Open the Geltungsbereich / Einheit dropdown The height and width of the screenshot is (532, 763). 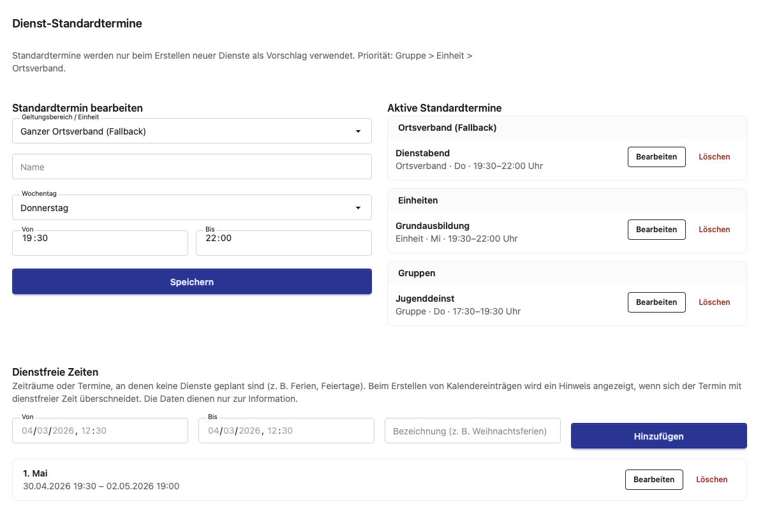pyautogui.click(x=191, y=131)
